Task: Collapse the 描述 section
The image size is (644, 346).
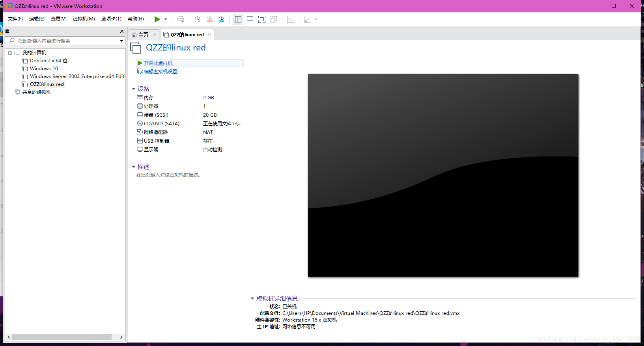Action: tap(134, 167)
